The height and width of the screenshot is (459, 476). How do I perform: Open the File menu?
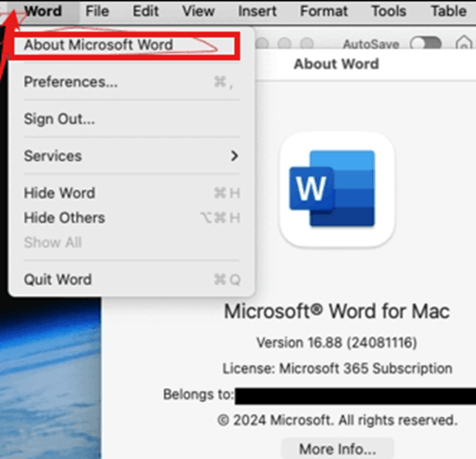click(x=97, y=11)
